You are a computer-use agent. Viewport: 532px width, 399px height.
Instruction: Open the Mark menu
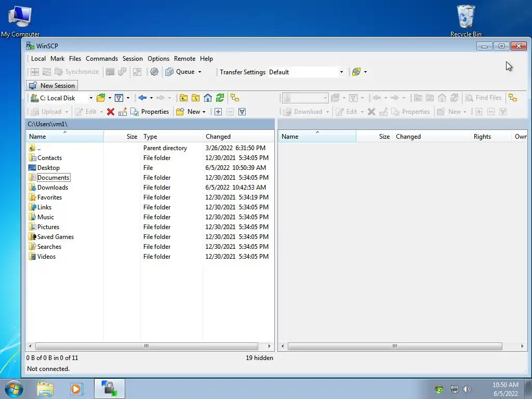click(x=57, y=59)
